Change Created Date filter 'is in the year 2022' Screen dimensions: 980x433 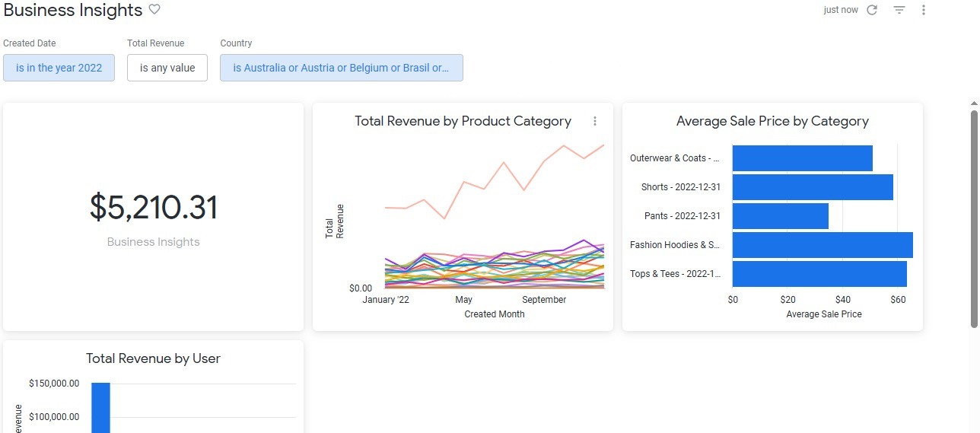pos(59,68)
